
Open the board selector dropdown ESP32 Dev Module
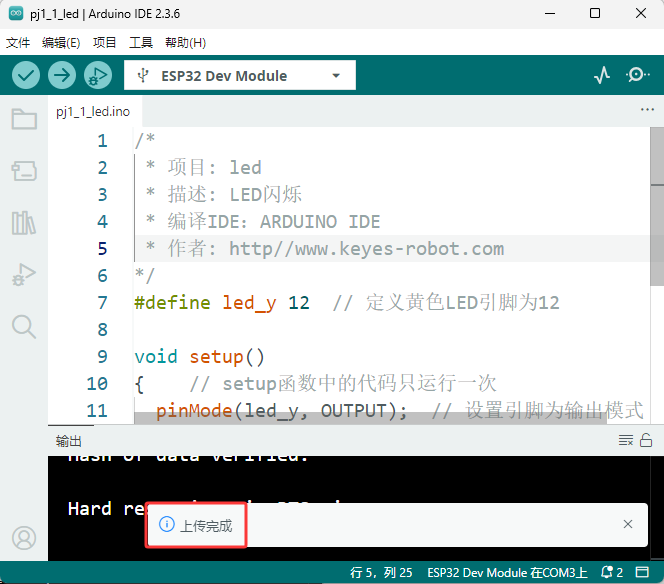point(240,75)
